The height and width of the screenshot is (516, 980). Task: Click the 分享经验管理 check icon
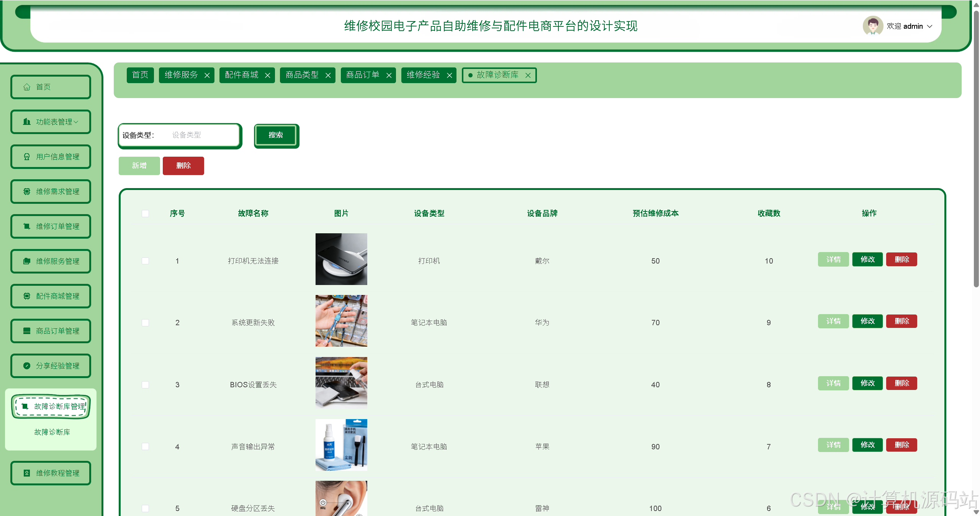coord(27,366)
